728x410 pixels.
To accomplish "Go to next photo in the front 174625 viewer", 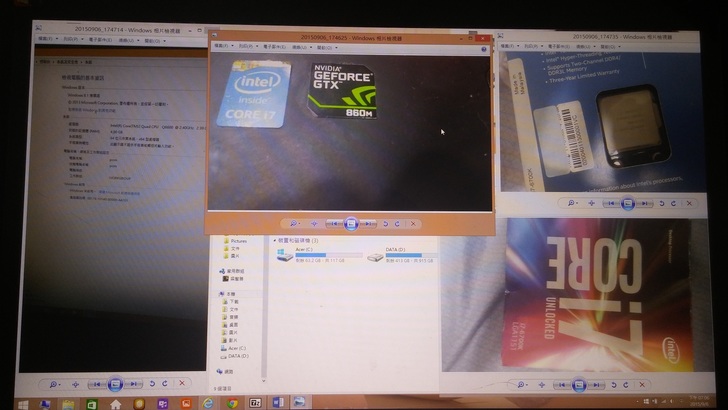I will pos(368,224).
